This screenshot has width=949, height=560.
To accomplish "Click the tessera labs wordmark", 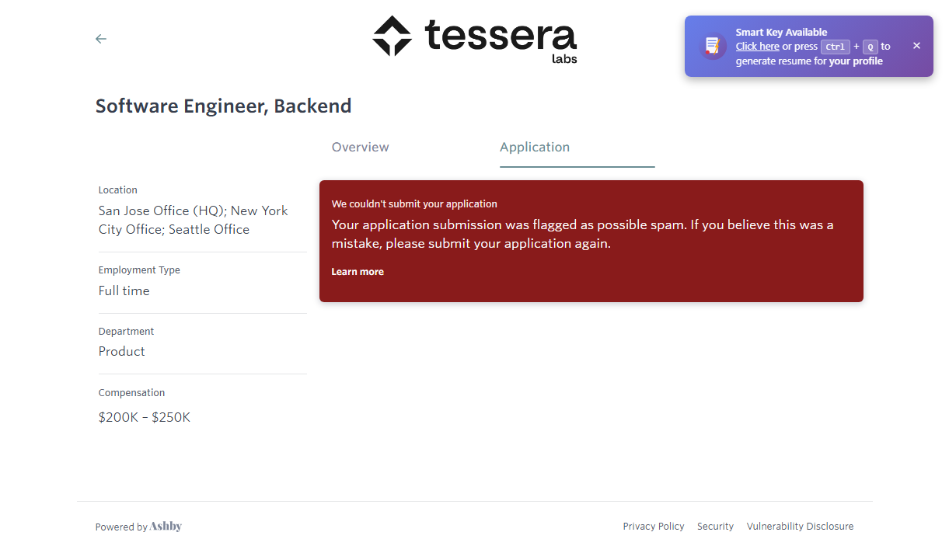I will [x=501, y=38].
